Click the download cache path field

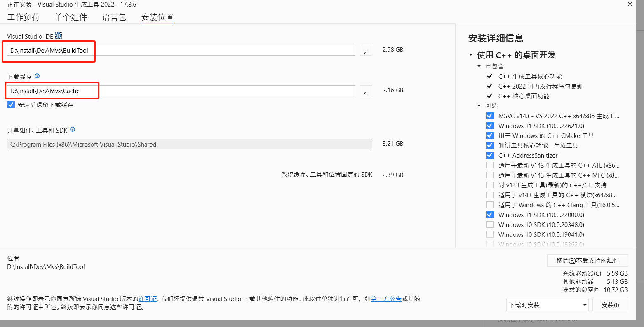click(181, 91)
